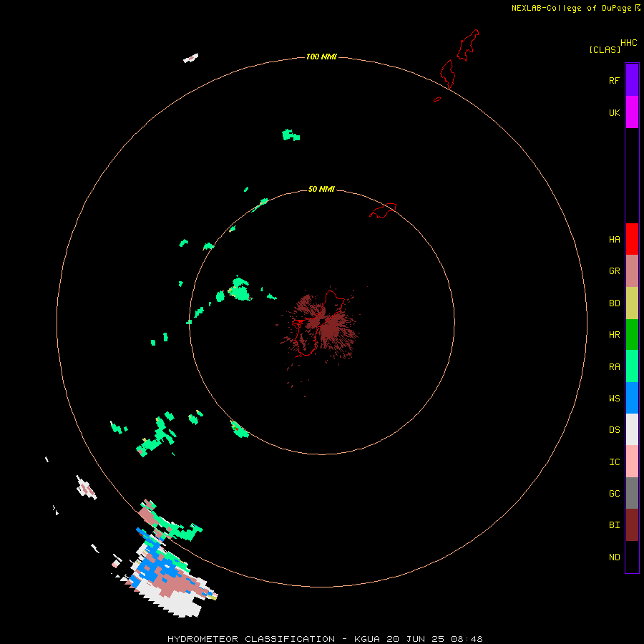The image size is (644, 644).
Task: Click the RA legend label
Action: (614, 367)
